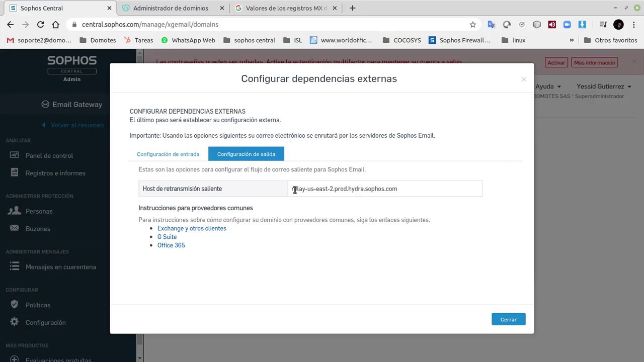Open the Domotes bookmark folder
Viewport: 644px width, 362px height.
point(98,40)
